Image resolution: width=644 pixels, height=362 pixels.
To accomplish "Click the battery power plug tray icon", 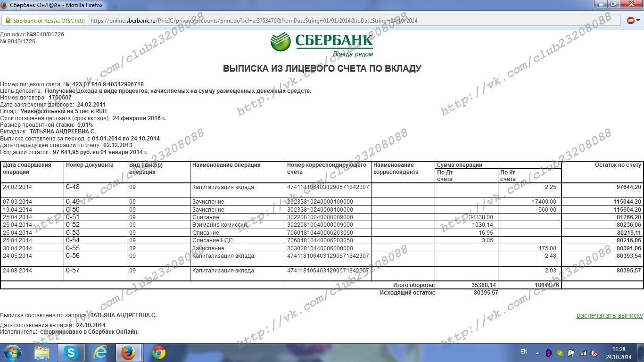I will coord(571,353).
